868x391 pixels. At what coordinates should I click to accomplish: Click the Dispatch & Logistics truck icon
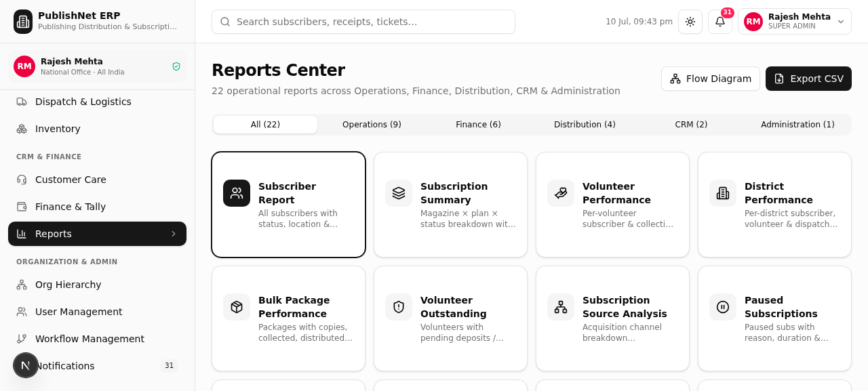pos(22,102)
